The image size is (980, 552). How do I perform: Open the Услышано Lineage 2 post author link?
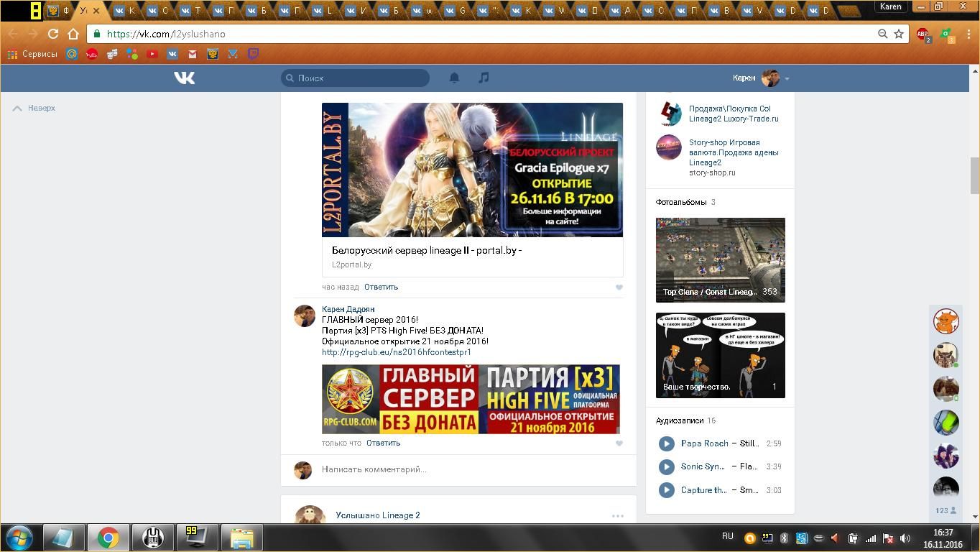[x=378, y=515]
